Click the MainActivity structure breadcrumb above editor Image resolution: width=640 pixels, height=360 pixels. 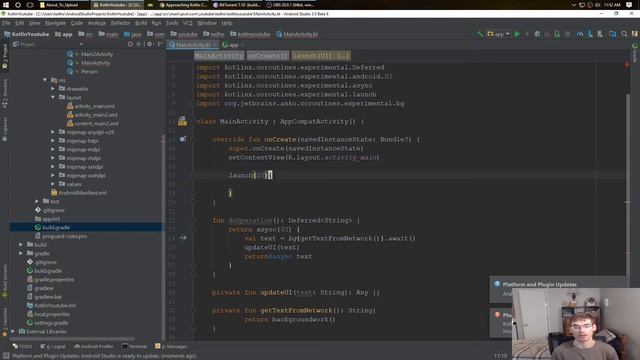[219, 56]
